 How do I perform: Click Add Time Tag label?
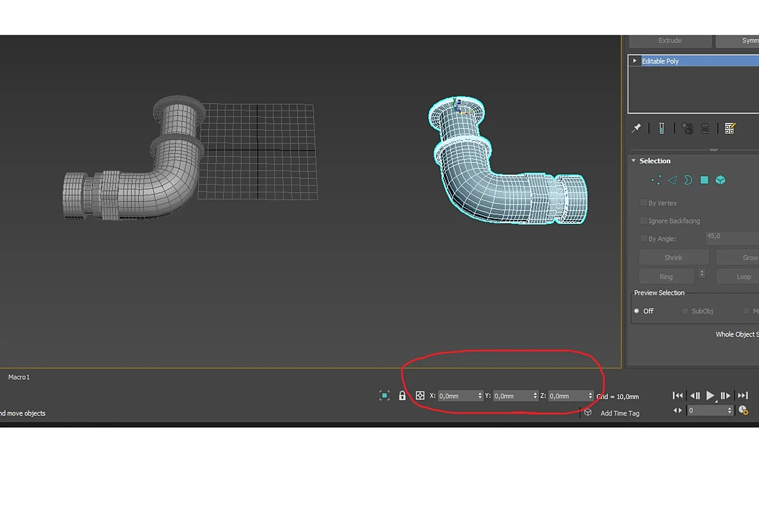point(620,413)
